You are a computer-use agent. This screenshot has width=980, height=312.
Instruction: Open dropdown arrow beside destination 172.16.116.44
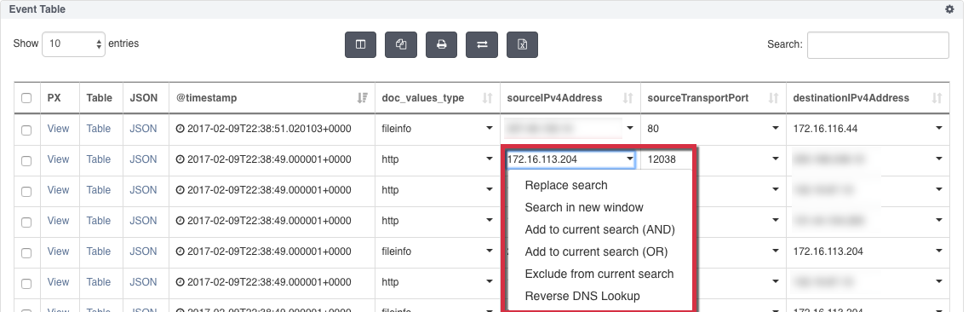[939, 128]
